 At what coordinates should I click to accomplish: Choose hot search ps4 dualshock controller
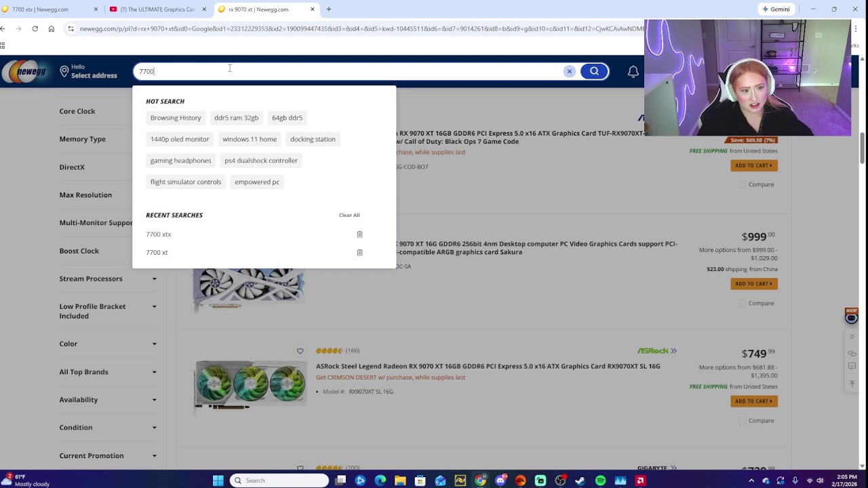(x=261, y=161)
